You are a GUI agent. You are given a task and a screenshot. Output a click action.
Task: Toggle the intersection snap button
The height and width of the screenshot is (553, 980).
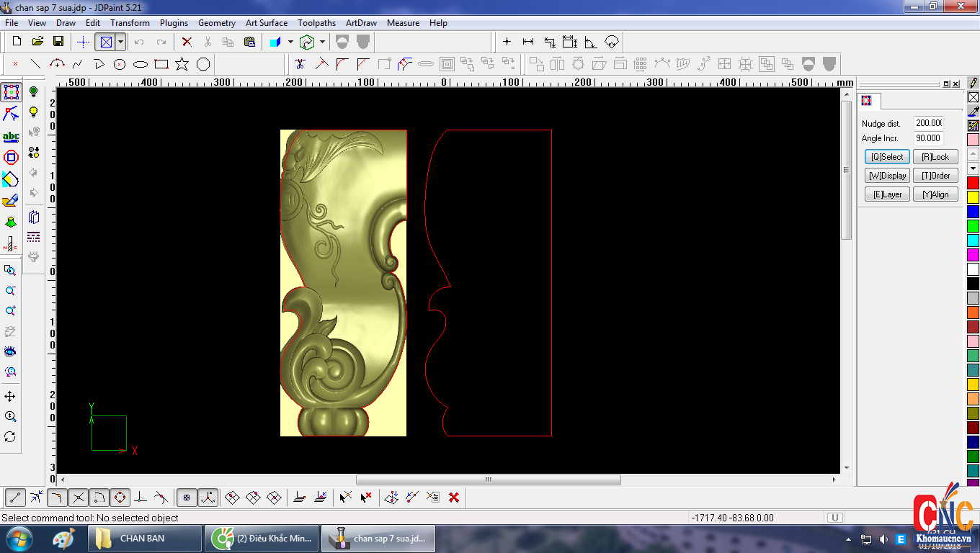coord(79,497)
